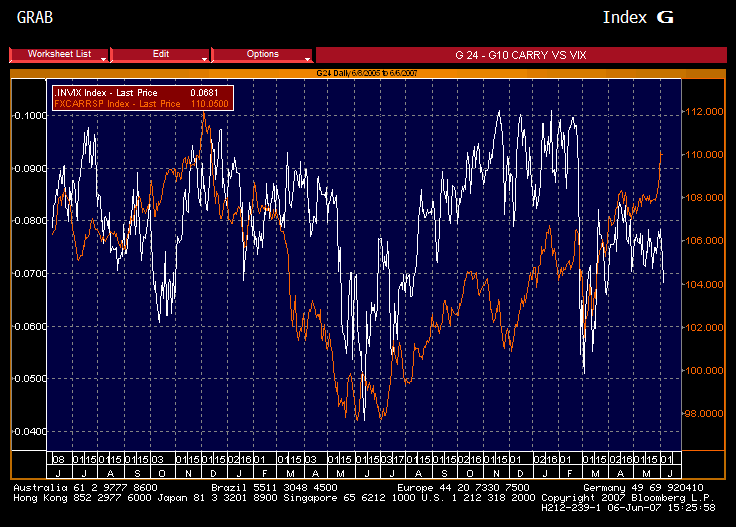Click the G 24 - G10 CARRY VS VIX title bar
The image size is (736, 527).
coord(521,54)
